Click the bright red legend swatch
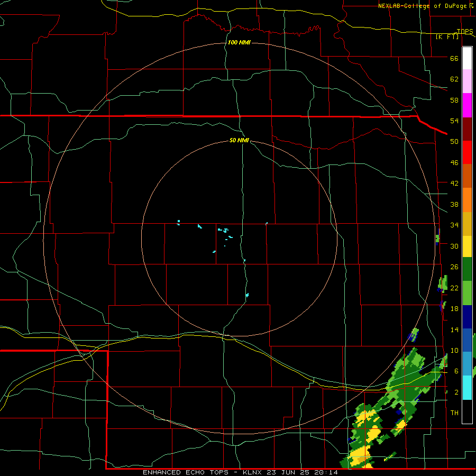 [x=467, y=152]
